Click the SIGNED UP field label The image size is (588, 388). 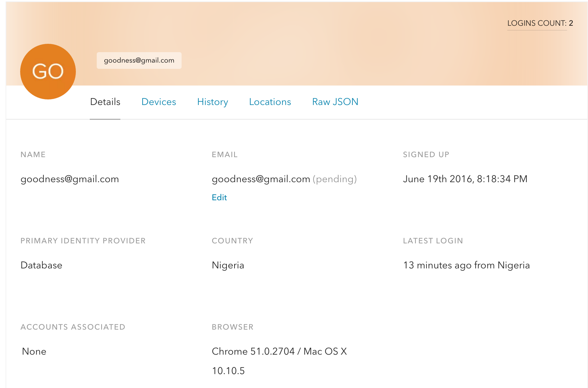point(426,155)
